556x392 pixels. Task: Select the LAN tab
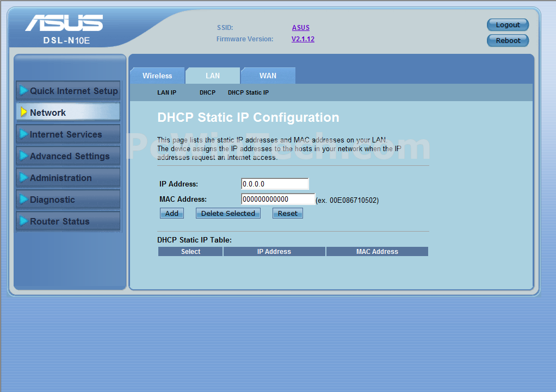point(213,76)
